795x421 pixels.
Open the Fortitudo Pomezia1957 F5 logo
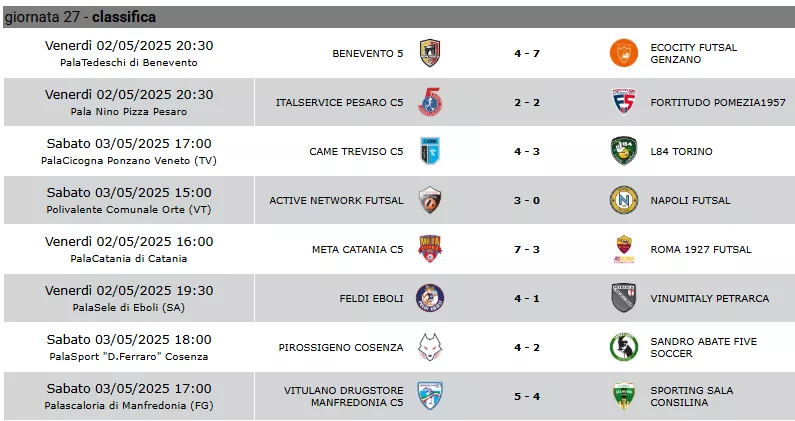pos(624,102)
